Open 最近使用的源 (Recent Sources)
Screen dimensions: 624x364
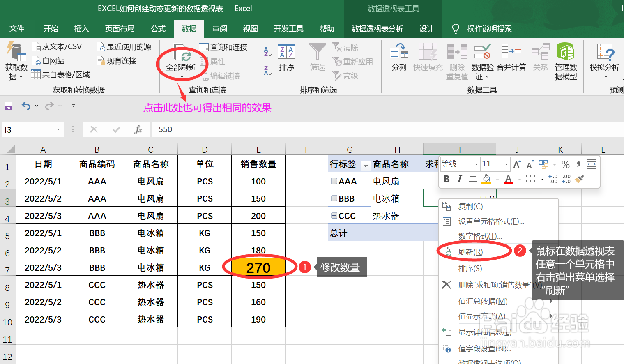pyautogui.click(x=124, y=47)
